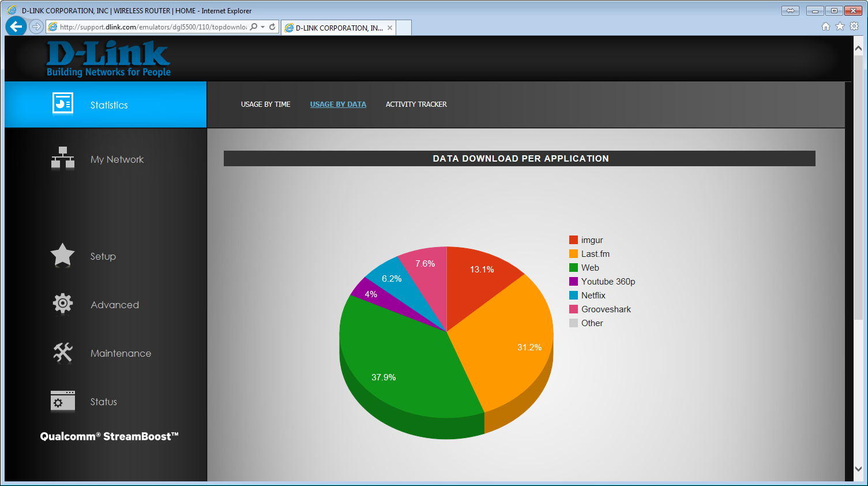Click the vertical scrollbar thumb

click(858, 186)
